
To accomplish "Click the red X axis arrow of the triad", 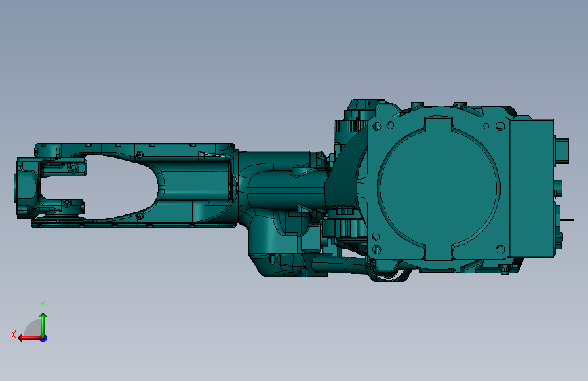I will click(29, 338).
